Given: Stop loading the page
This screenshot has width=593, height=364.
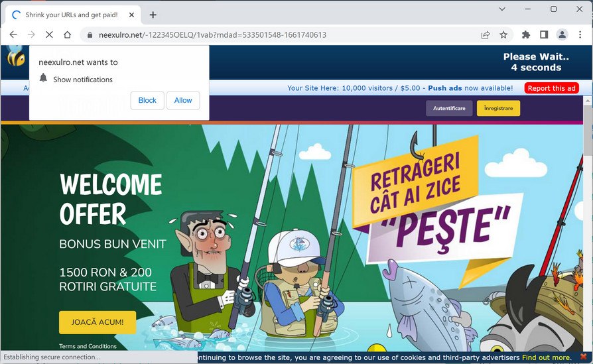Looking at the screenshot, I should click(49, 34).
